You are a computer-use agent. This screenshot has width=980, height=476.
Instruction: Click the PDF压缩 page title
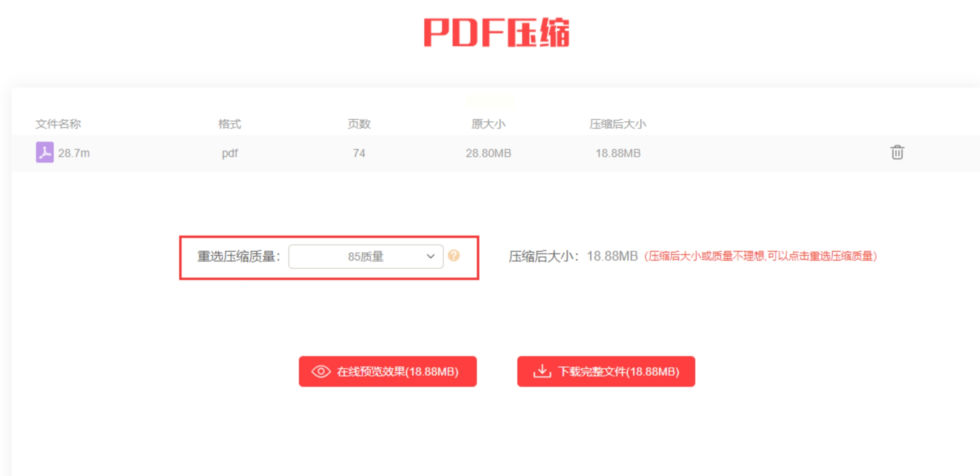tap(497, 32)
